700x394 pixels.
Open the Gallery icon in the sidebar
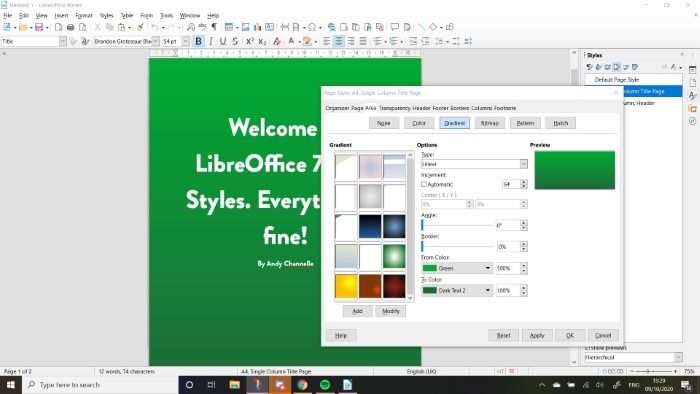point(692,108)
